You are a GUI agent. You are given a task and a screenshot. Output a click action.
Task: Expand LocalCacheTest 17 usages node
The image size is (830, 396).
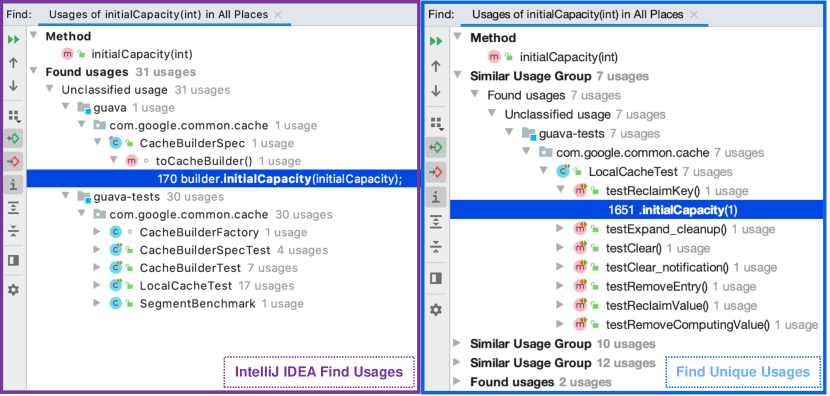(97, 286)
